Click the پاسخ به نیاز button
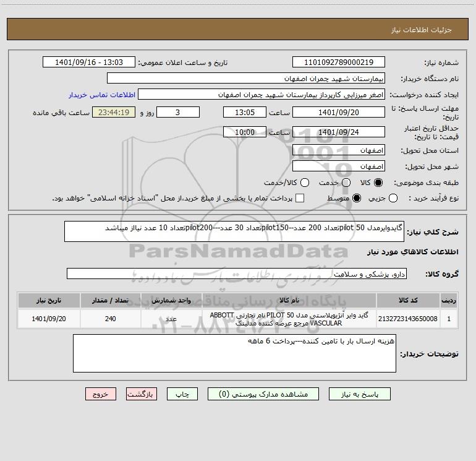476x461 pixels. click(359, 394)
